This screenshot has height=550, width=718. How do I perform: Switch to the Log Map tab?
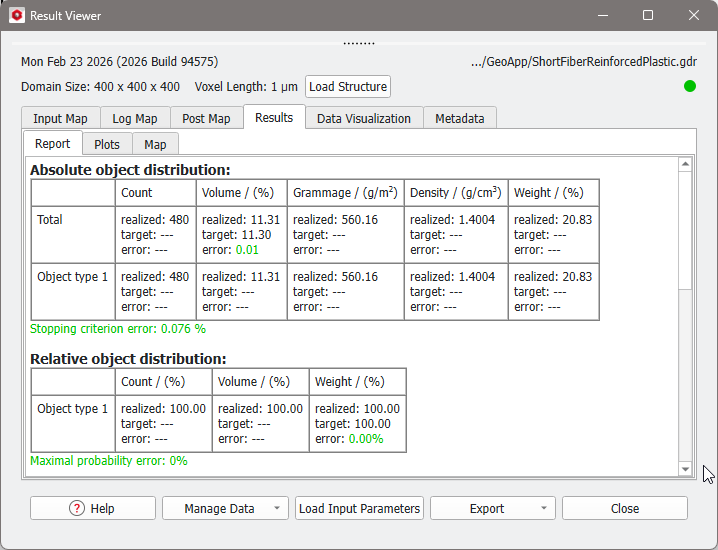point(135,118)
